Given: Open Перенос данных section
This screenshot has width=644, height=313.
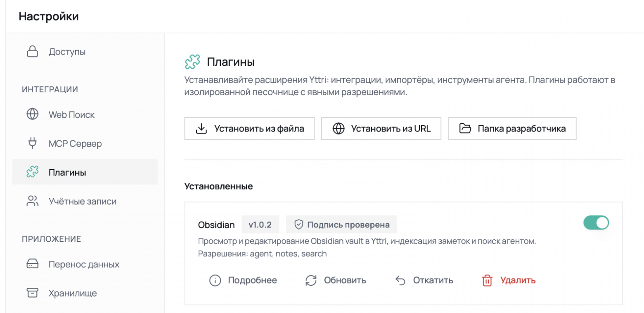Looking at the screenshot, I should point(85,264).
